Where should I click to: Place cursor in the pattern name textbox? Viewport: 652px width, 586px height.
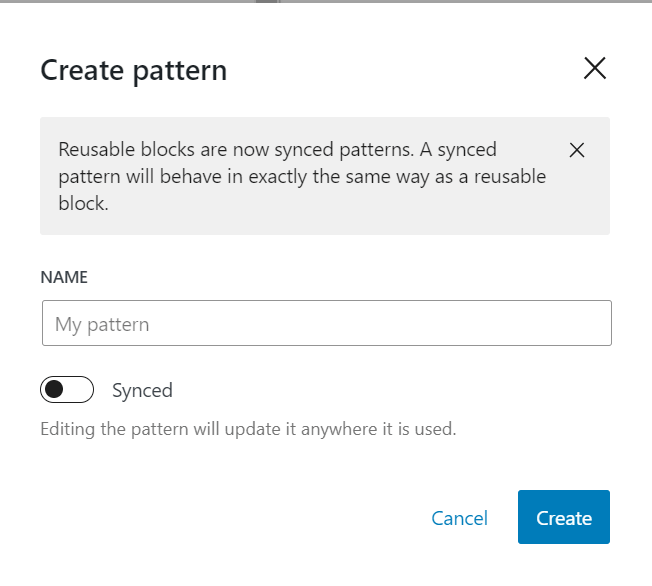pyautogui.click(x=327, y=323)
